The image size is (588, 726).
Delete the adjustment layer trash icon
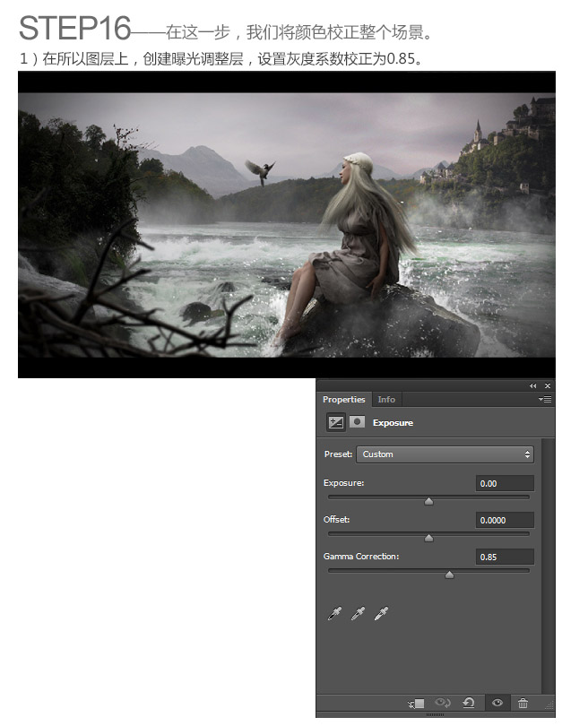coord(523,703)
